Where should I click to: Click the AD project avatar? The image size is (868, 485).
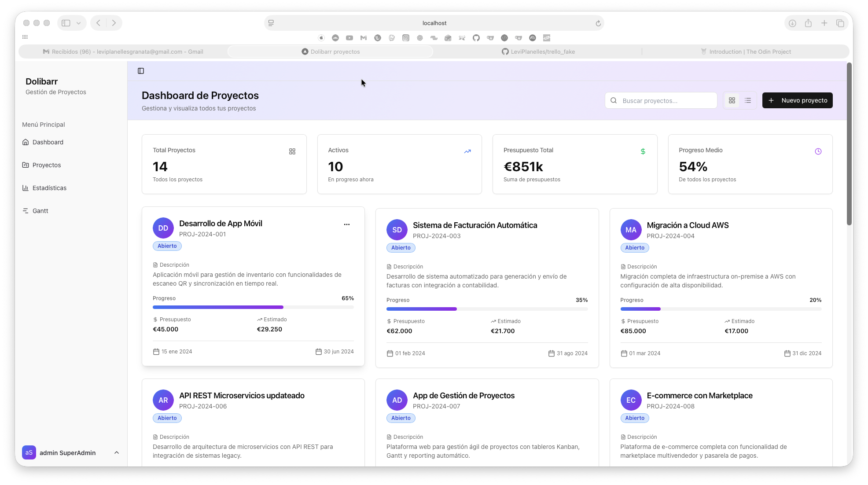pyautogui.click(x=397, y=400)
